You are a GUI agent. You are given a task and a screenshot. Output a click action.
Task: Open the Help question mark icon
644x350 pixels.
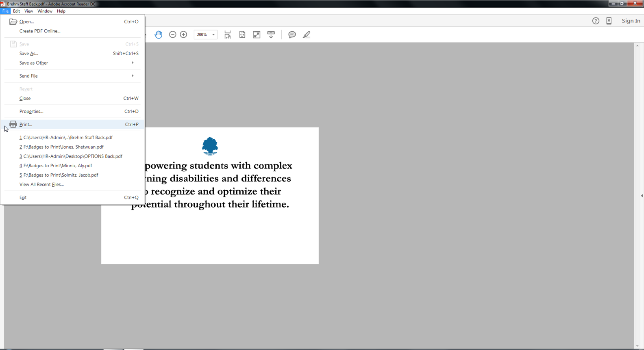coord(596,21)
